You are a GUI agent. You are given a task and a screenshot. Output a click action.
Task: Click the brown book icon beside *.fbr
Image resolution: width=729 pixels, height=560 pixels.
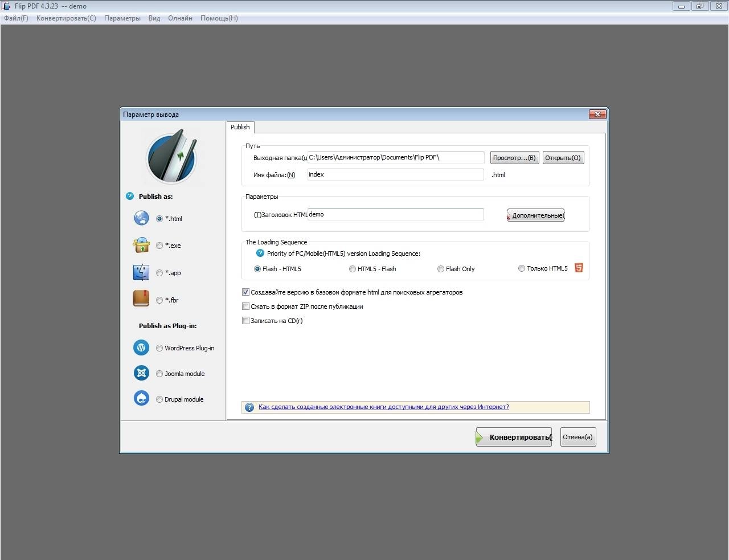(141, 299)
